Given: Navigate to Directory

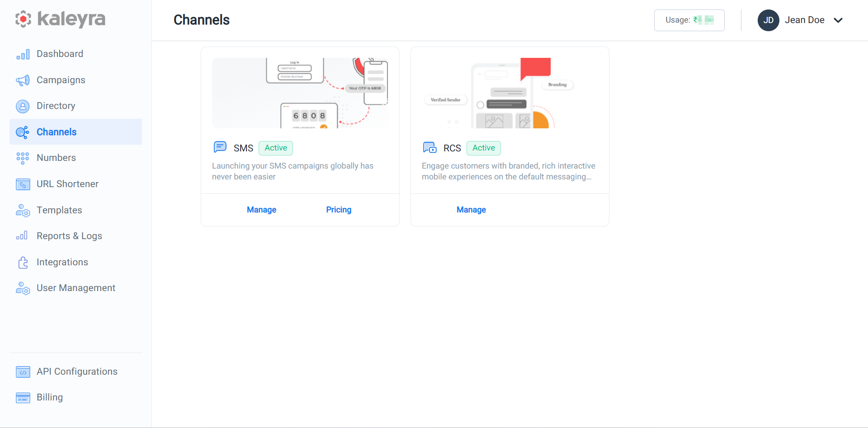Looking at the screenshot, I should pos(75,106).
